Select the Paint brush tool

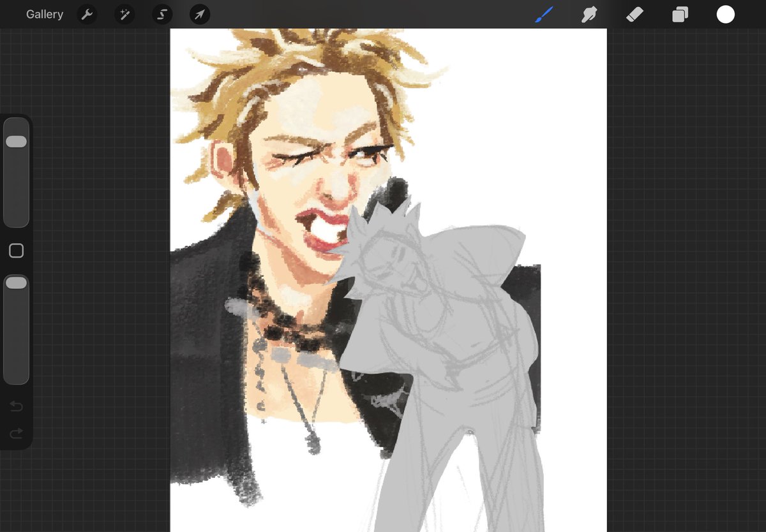click(x=544, y=14)
